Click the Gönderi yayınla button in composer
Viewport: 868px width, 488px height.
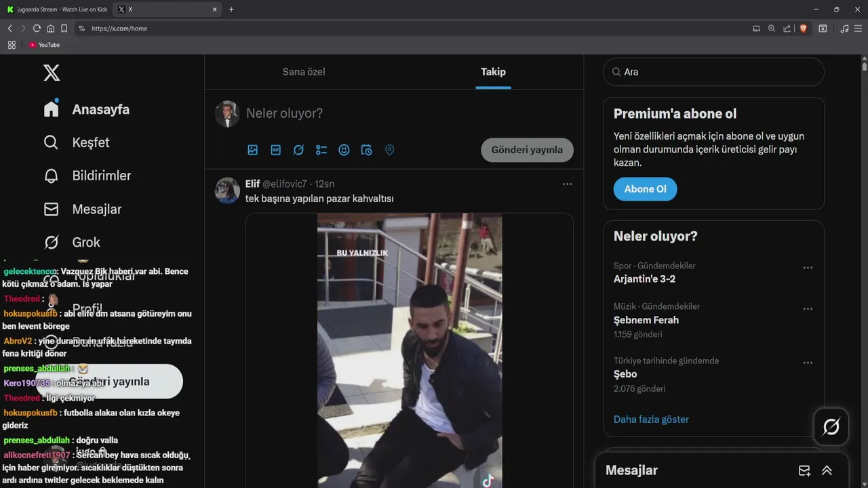click(x=527, y=150)
